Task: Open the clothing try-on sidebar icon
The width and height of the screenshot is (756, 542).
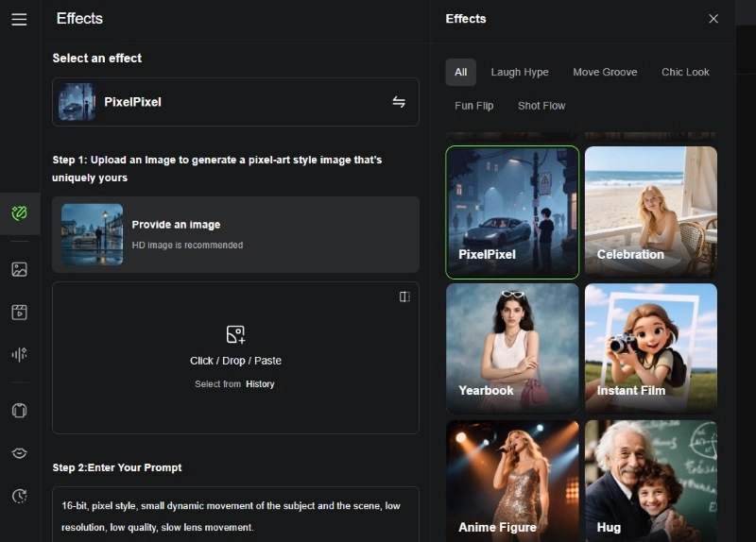Action: [19, 411]
